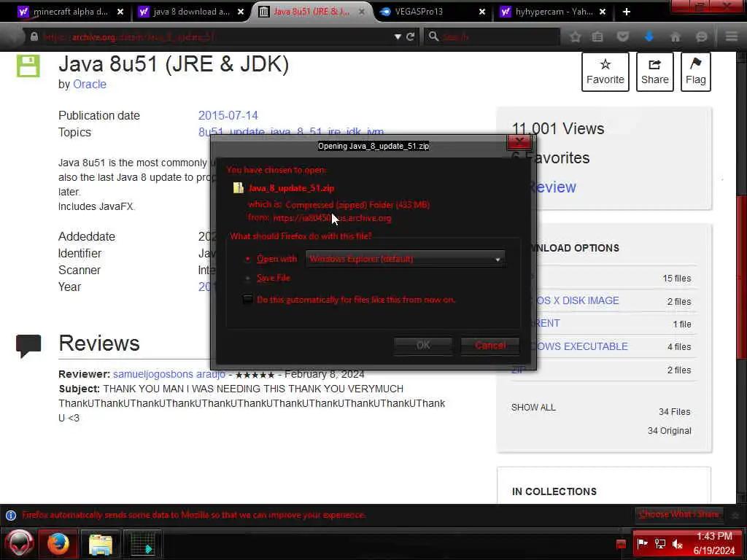Go to the home page icon
Screen dimensions: 747x560
click(x=675, y=36)
